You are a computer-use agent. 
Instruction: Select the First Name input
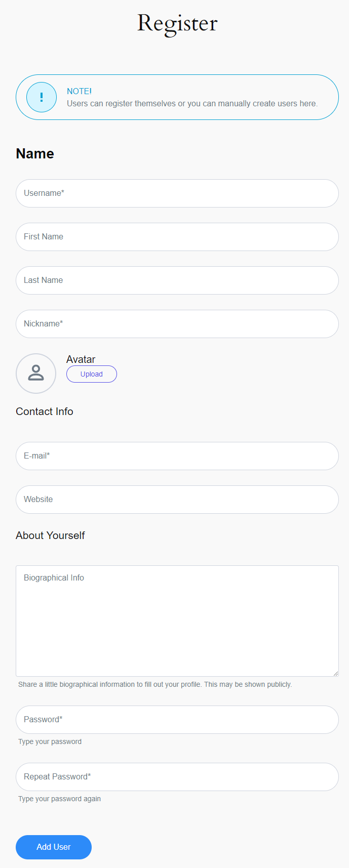(177, 237)
